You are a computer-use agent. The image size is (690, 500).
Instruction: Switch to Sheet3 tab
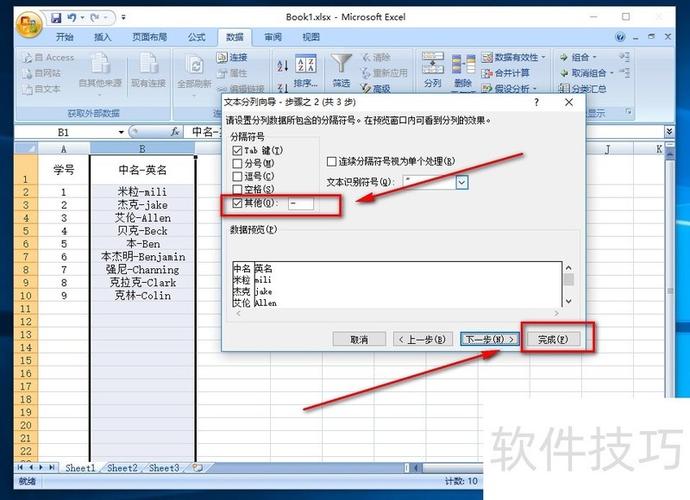tap(164, 468)
